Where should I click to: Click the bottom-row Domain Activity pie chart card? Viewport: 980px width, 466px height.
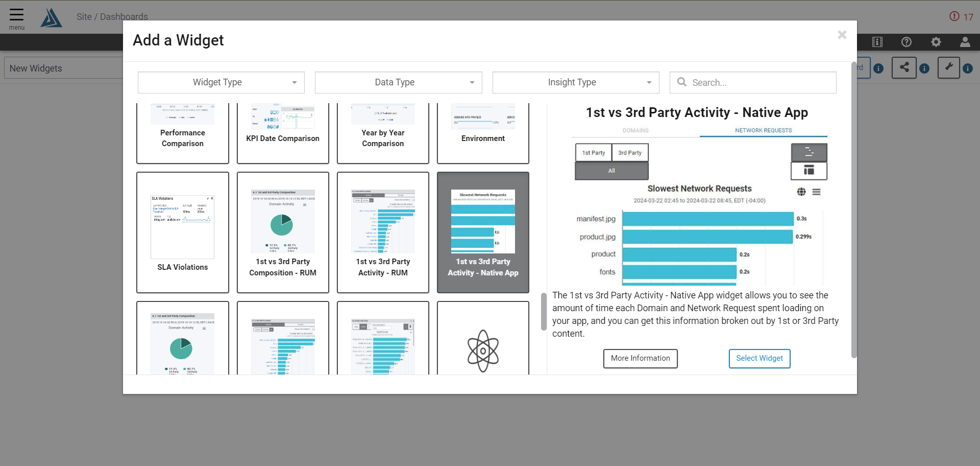point(183,338)
